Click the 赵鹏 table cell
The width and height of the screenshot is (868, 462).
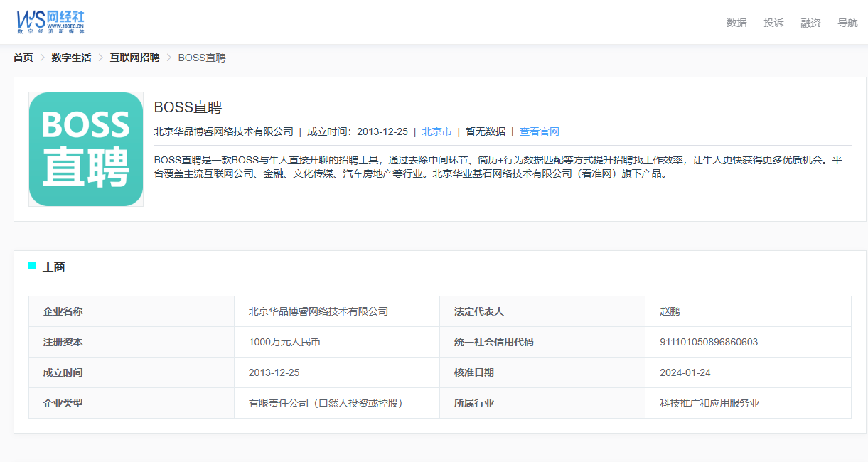(x=748, y=311)
